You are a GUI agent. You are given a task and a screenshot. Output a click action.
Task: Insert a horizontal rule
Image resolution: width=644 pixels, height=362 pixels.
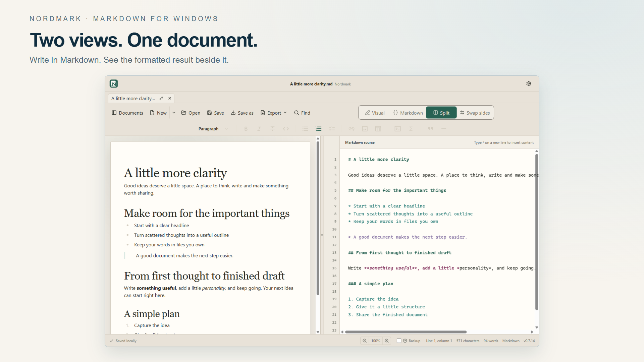coord(444,129)
